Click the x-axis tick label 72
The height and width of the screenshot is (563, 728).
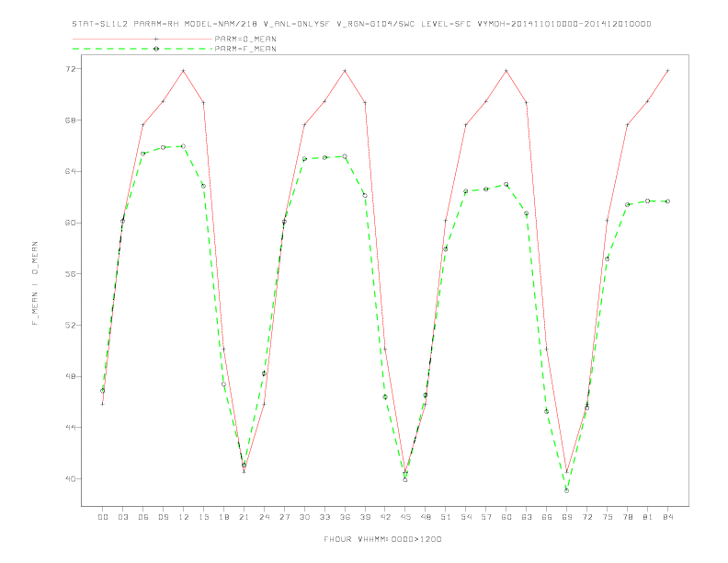click(x=586, y=517)
